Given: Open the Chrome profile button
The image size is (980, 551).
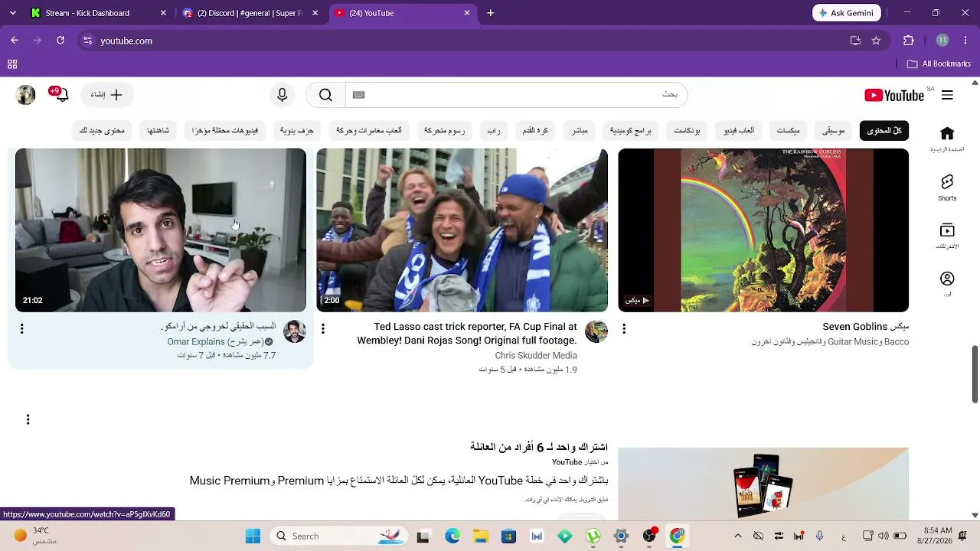Looking at the screenshot, I should (x=942, y=41).
